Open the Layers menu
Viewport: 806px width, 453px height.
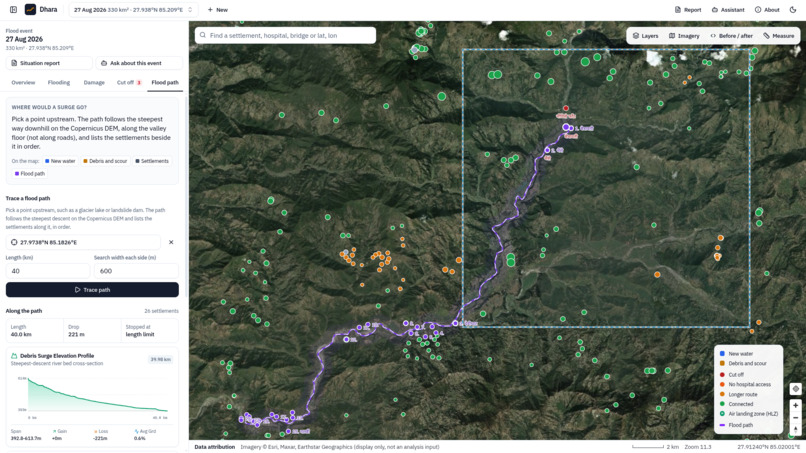[645, 36]
